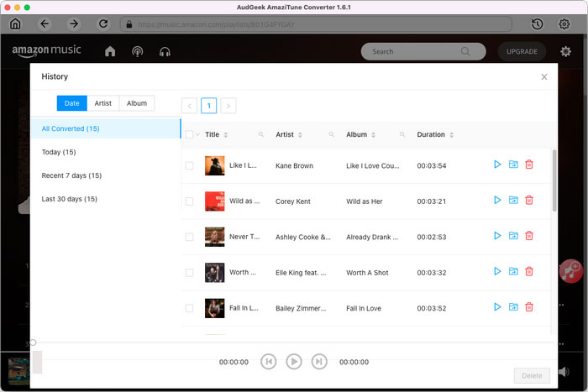
Task: Click the UPGRADE button
Action: [522, 52]
